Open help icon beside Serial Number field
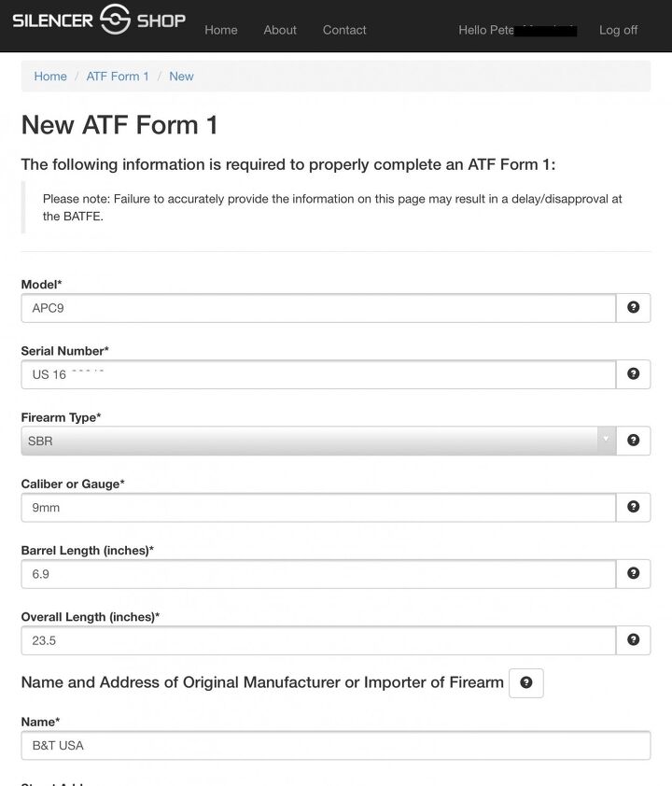This screenshot has width=672, height=786. [633, 374]
